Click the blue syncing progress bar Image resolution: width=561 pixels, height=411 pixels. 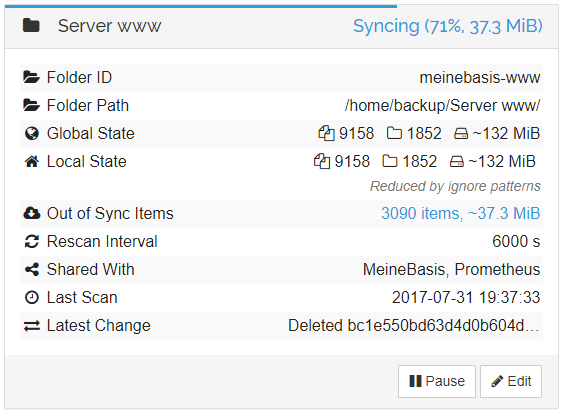(x=201, y=6)
